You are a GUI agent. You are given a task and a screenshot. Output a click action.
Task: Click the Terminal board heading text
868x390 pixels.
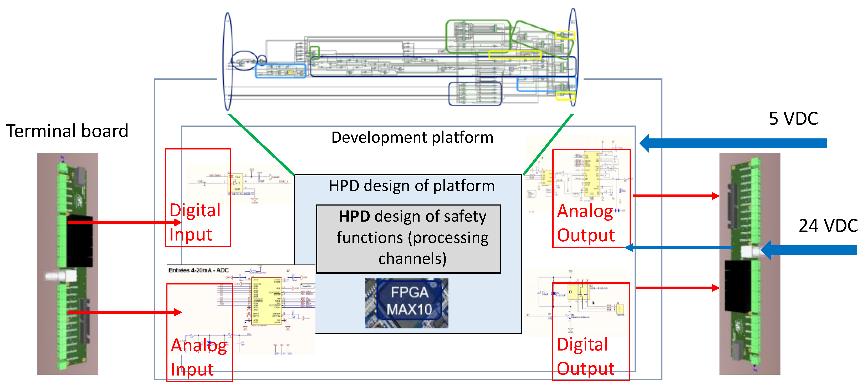click(x=67, y=131)
